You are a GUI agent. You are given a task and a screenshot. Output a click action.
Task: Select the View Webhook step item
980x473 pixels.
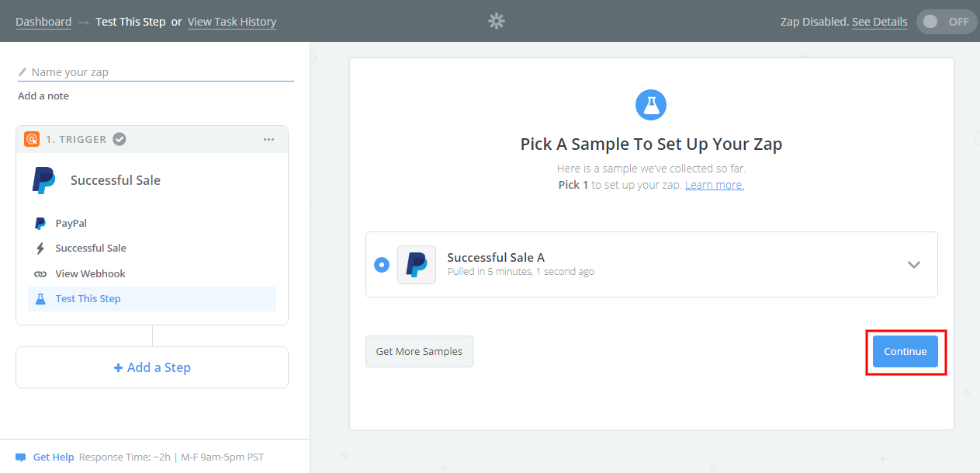[90, 273]
